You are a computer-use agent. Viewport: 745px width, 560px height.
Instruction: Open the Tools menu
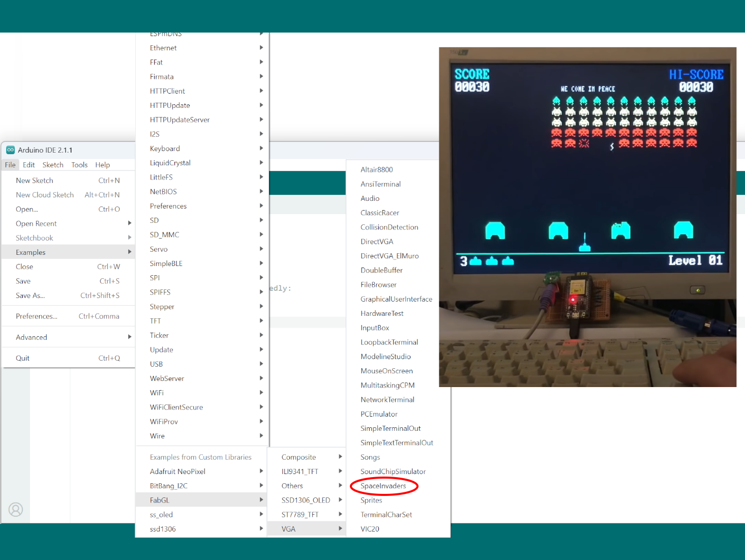pyautogui.click(x=79, y=164)
